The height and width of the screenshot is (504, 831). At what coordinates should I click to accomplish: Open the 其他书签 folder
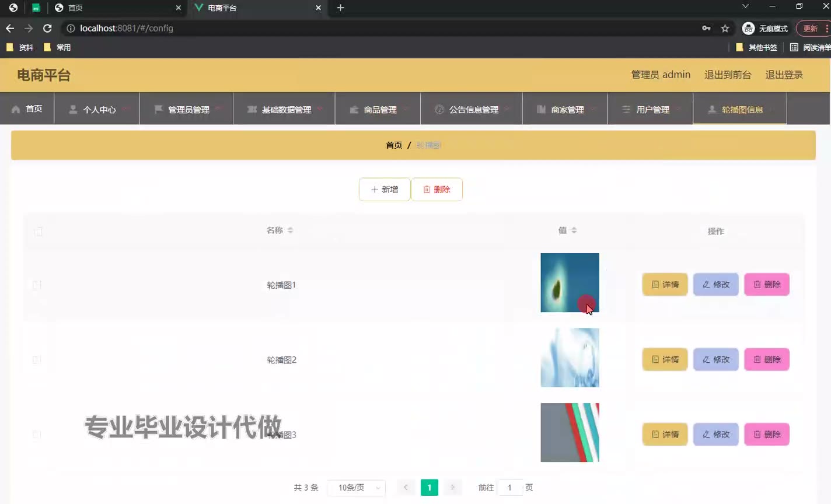[x=756, y=47]
